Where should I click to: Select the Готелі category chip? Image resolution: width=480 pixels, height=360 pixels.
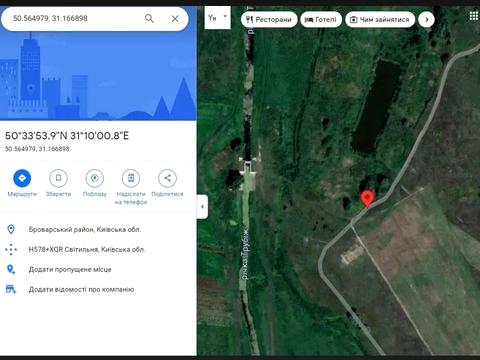321,19
